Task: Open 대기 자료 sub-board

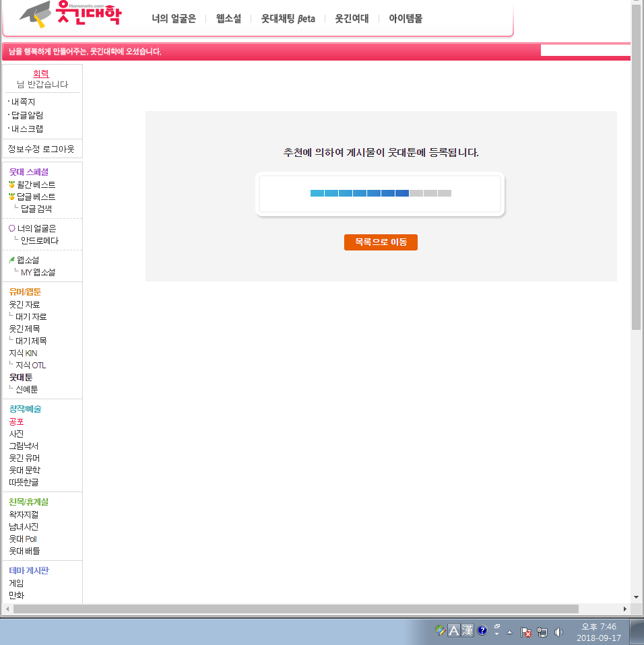Action: point(31,316)
